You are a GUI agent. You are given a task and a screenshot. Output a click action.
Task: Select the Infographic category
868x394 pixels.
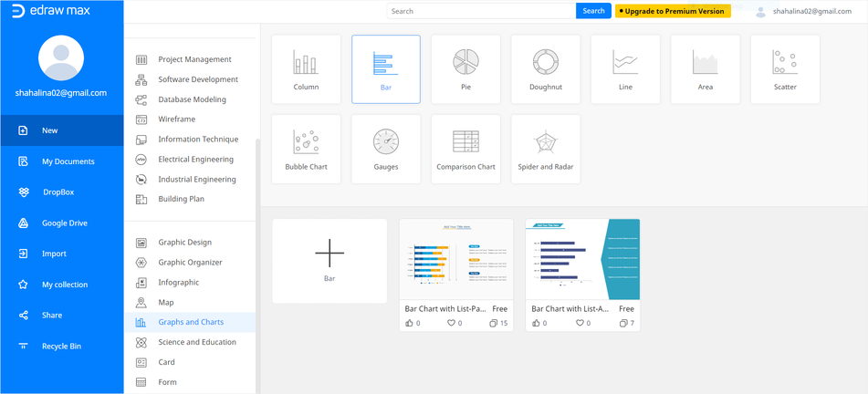point(190,282)
